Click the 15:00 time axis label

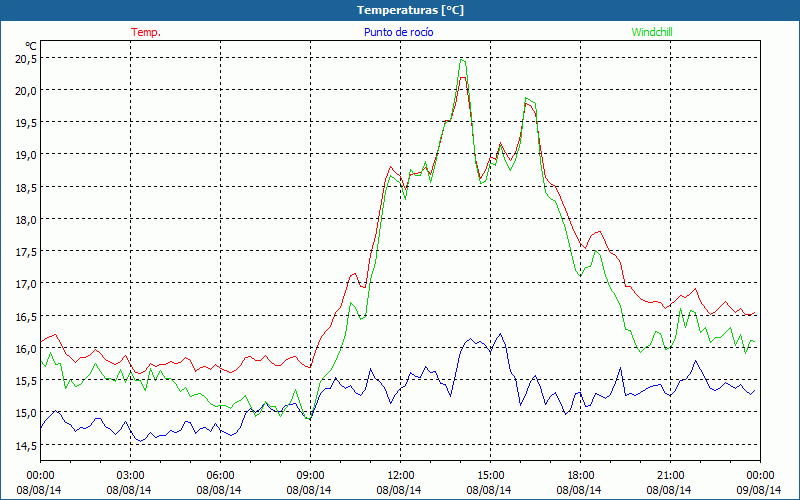click(x=490, y=476)
